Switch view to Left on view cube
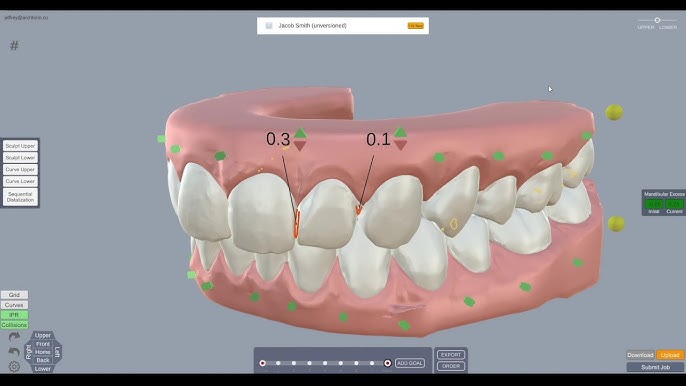This screenshot has height=386, width=686. (57, 352)
